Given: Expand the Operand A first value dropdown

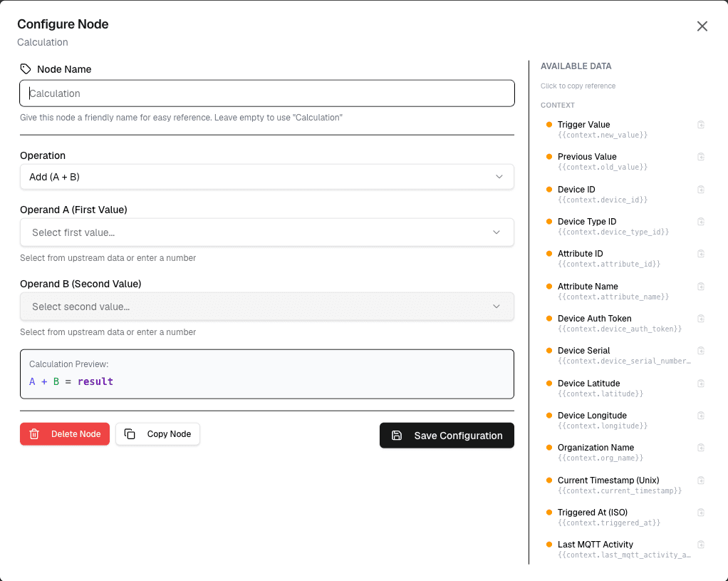Looking at the screenshot, I should point(267,232).
